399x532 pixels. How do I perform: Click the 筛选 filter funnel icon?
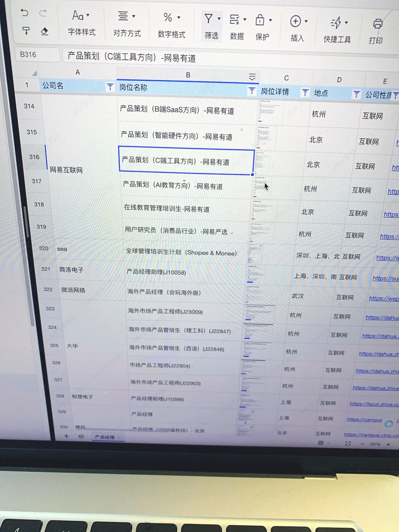208,18
